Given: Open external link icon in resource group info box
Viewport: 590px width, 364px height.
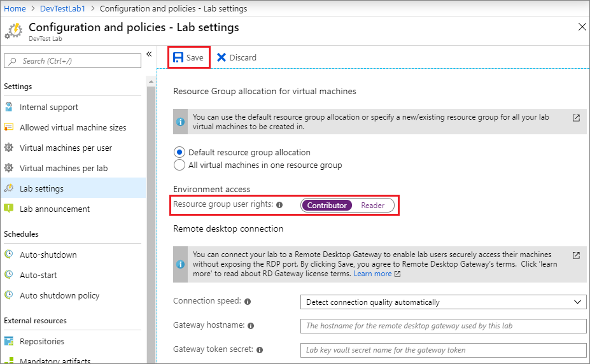Looking at the screenshot, I should (576, 118).
